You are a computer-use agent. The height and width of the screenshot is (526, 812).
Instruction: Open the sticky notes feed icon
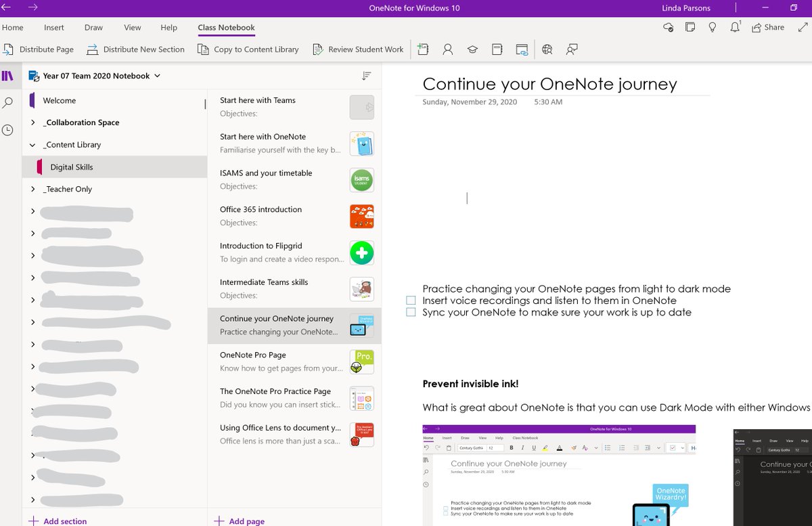point(690,28)
